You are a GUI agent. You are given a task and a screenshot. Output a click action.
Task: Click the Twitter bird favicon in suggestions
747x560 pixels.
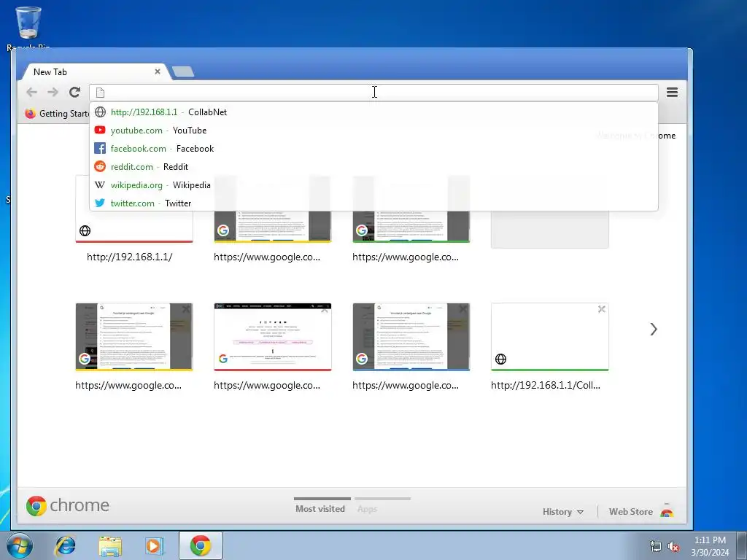point(100,203)
